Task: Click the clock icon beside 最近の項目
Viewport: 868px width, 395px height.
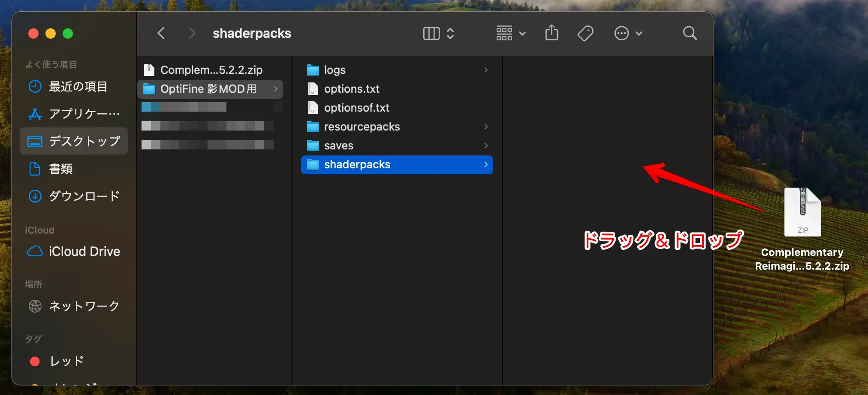Action: pos(35,87)
